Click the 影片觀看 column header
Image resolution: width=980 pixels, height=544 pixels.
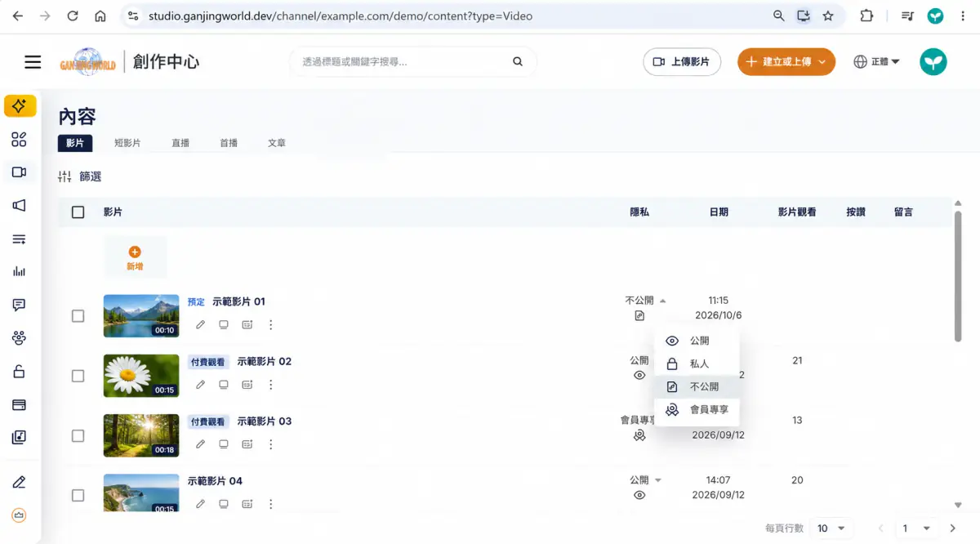click(x=797, y=212)
